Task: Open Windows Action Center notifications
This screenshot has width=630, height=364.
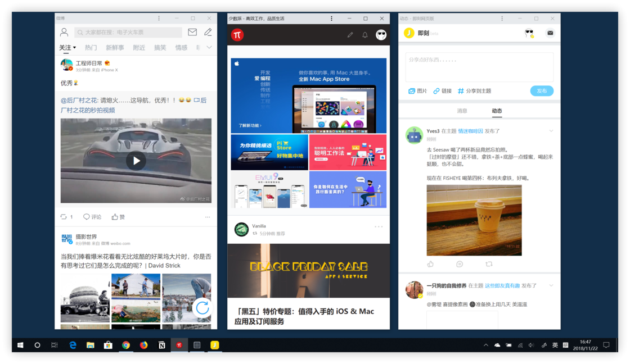Action: (607, 345)
